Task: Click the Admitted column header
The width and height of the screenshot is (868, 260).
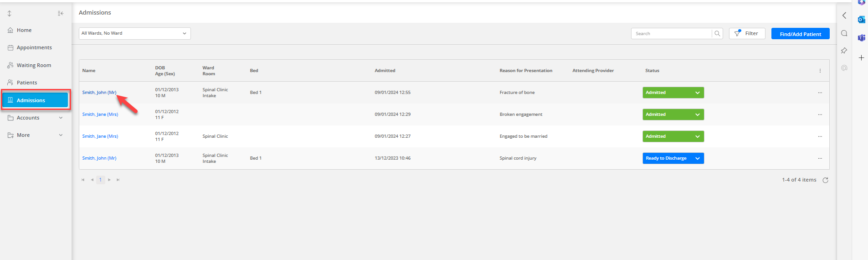Action: [x=385, y=71]
